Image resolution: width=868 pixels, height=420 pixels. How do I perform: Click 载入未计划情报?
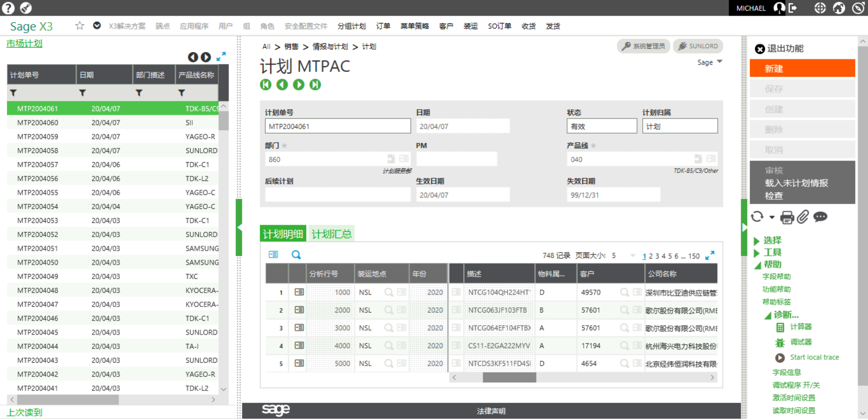pos(796,183)
